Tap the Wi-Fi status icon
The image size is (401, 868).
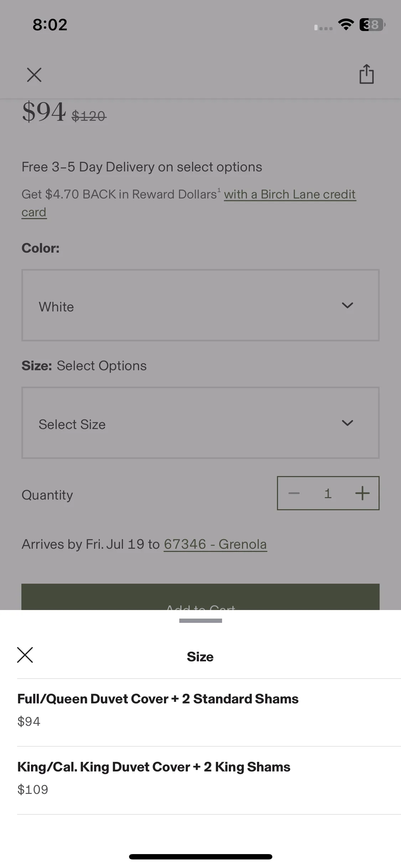(x=346, y=25)
